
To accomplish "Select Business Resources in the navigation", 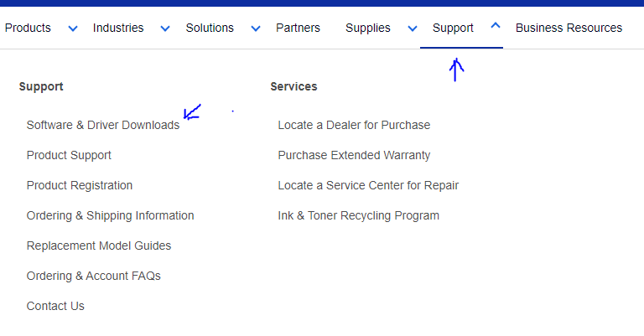I will coord(569,28).
